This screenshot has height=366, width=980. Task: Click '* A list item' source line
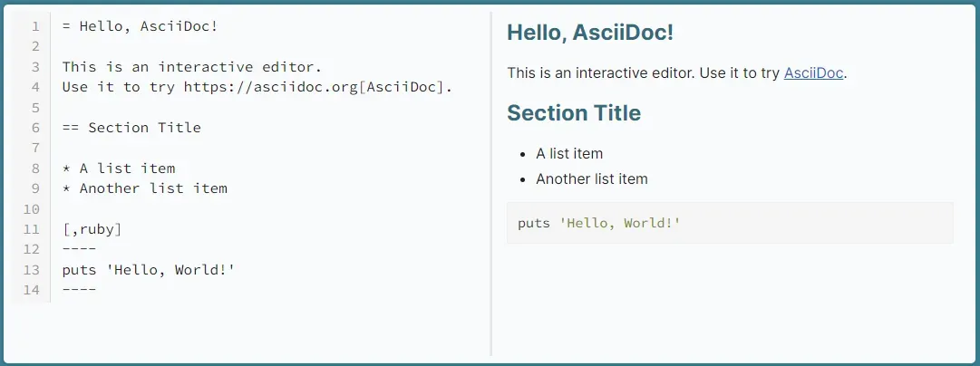(119, 168)
